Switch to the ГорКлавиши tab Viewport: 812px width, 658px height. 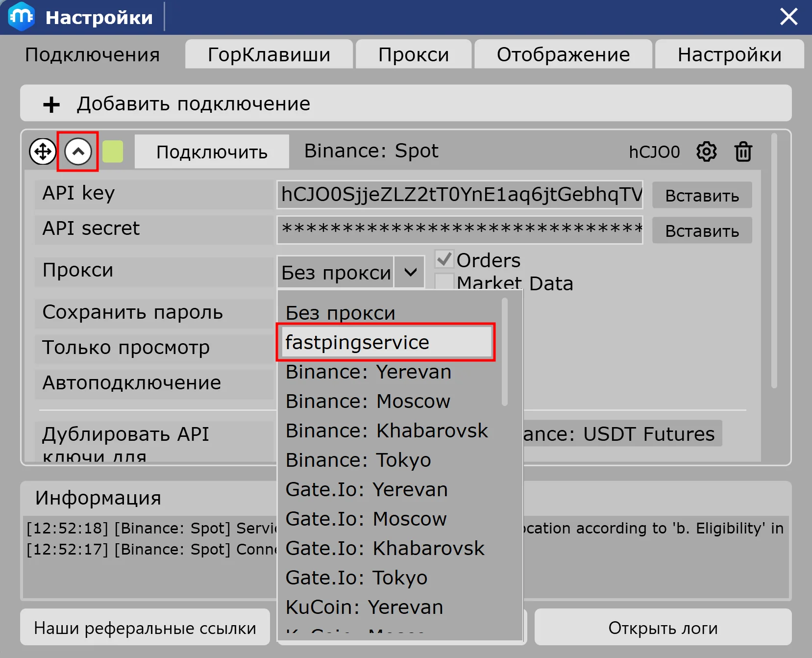[269, 54]
